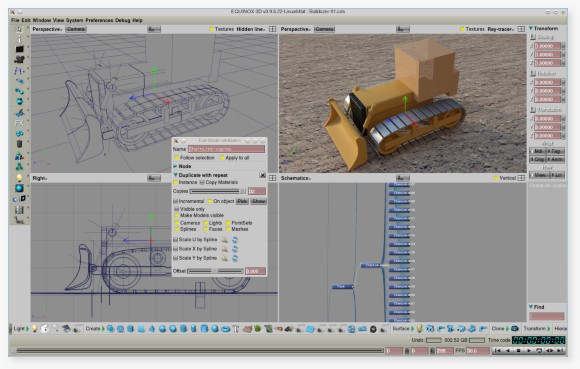Click the spline curve tool in left toolbar
The width and height of the screenshot is (580, 369).
[x=19, y=70]
